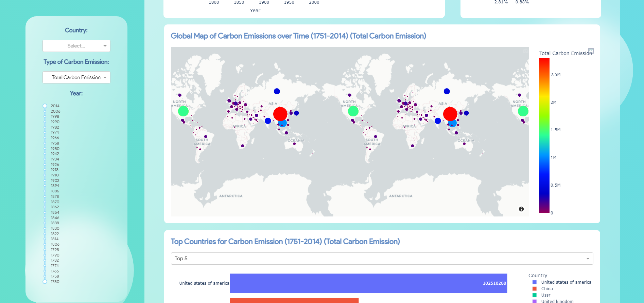The width and height of the screenshot is (644, 303).
Task: Set year slider to the 1950 mark
Action: (45, 149)
